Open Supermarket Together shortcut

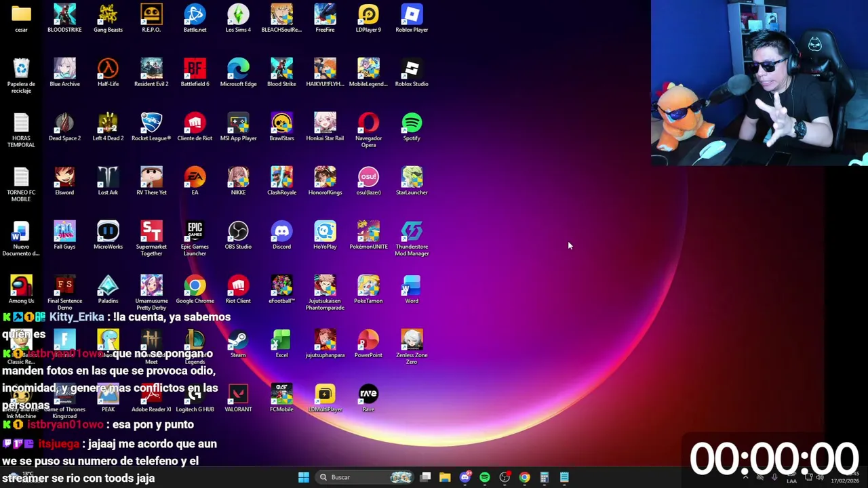click(x=151, y=238)
